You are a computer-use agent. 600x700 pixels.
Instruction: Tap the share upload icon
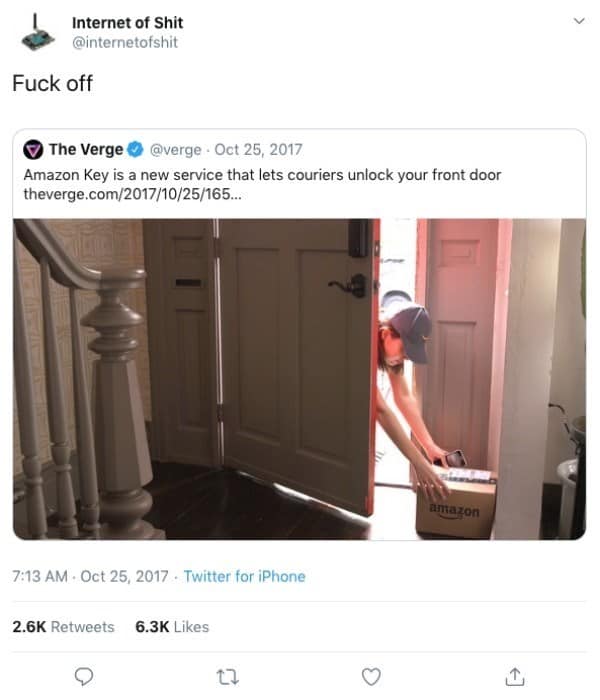[x=515, y=676]
